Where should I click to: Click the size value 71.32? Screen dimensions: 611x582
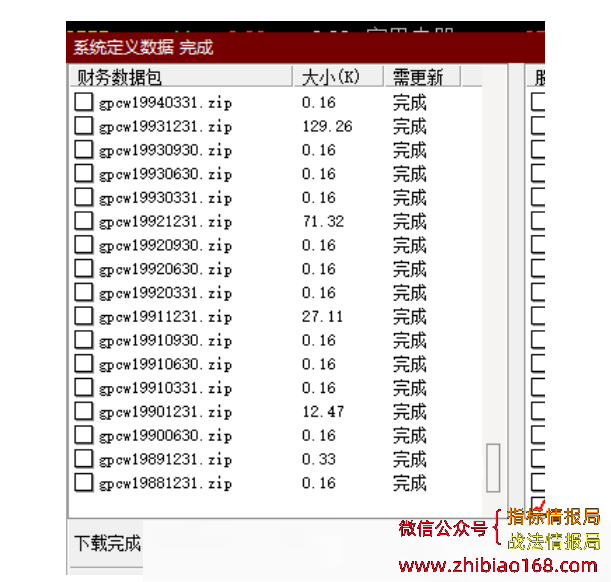pos(323,221)
